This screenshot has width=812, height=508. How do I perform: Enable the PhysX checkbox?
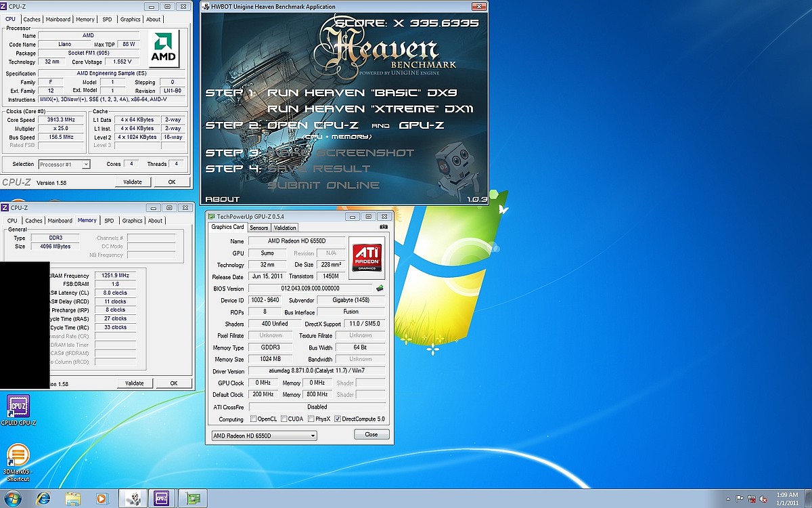[x=311, y=419]
